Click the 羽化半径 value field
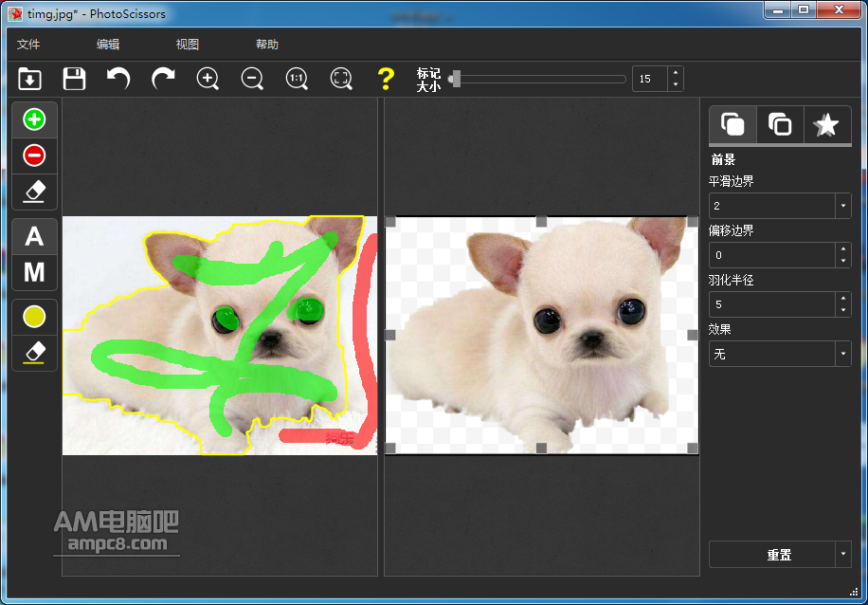868x605 pixels. [772, 304]
